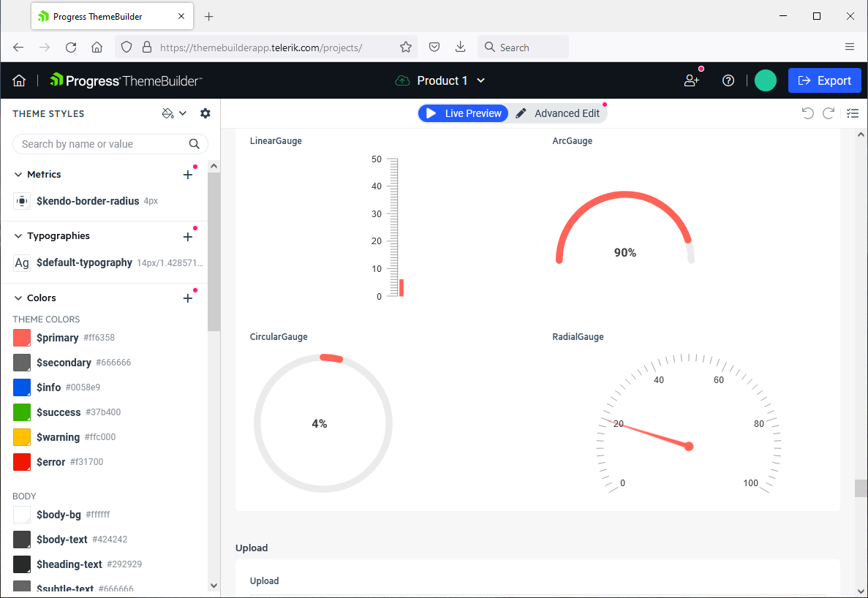868x598 pixels.
Task: Collapse the Typographies section
Action: coord(17,235)
